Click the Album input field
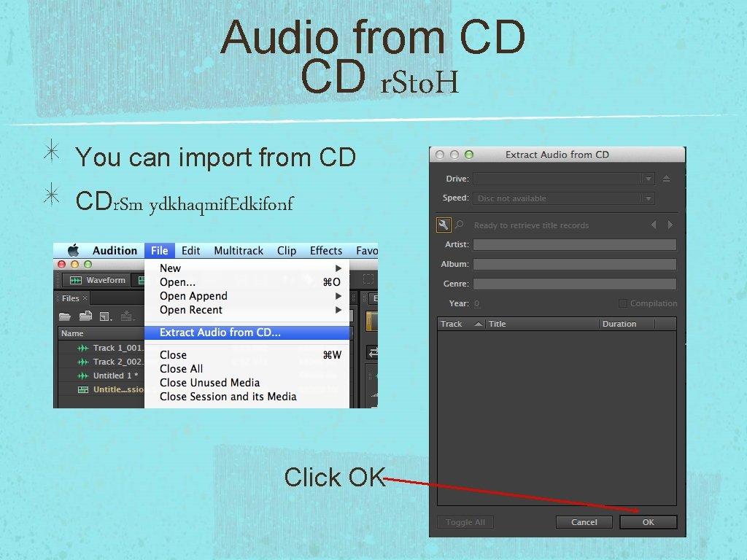Viewport: 747px width, 560px height. 575,264
